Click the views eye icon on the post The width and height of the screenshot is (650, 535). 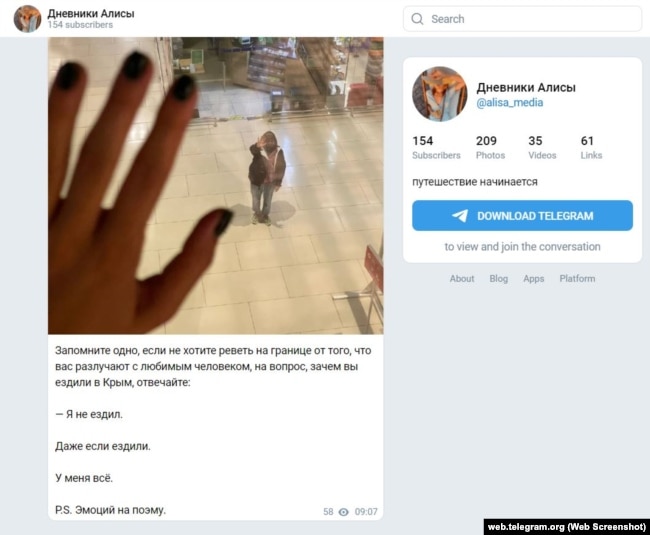pyautogui.click(x=344, y=512)
